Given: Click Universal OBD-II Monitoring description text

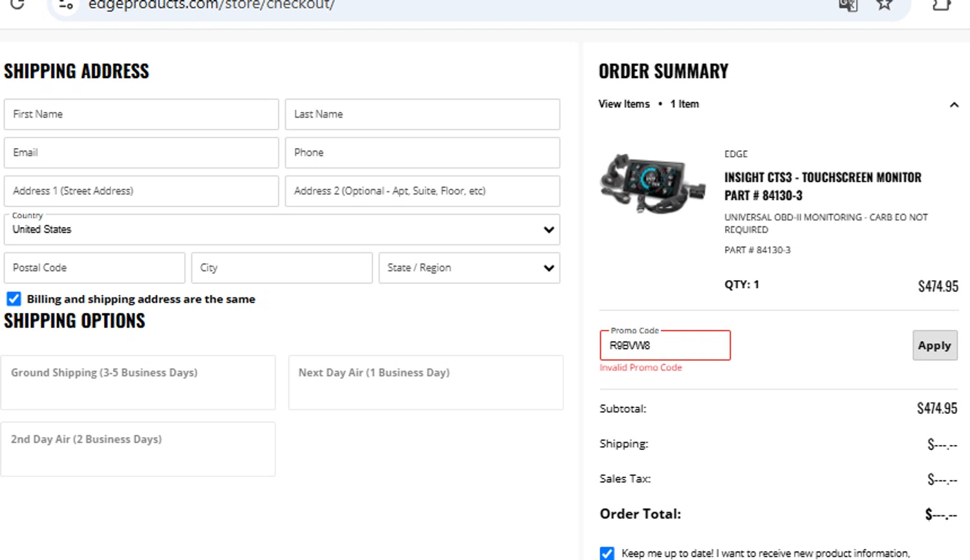Looking at the screenshot, I should (826, 224).
